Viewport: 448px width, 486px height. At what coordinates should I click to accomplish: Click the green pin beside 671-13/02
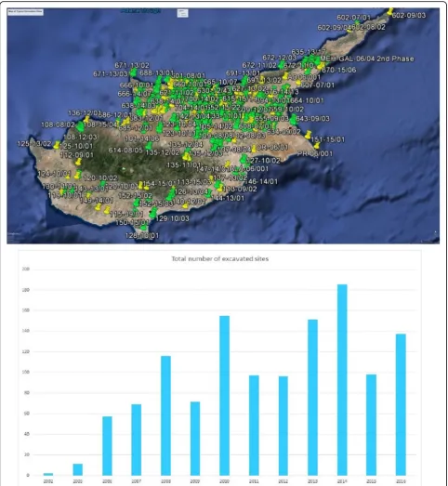(134, 72)
